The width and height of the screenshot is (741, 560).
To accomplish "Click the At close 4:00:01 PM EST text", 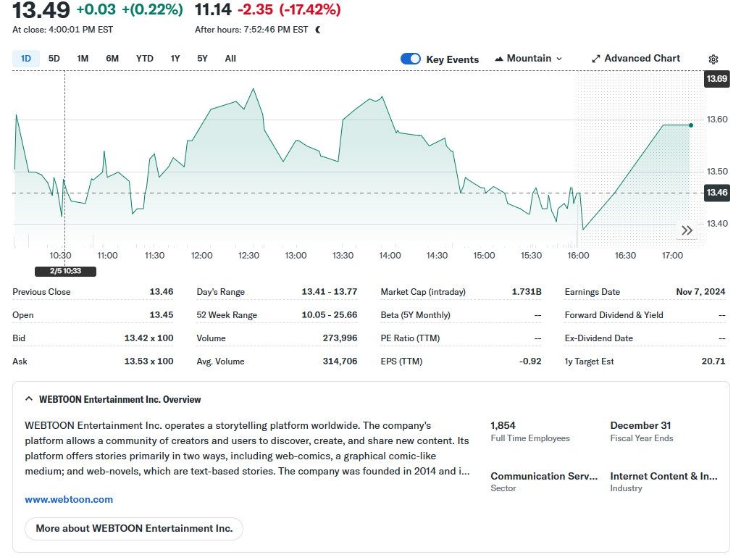I will pyautogui.click(x=63, y=30).
